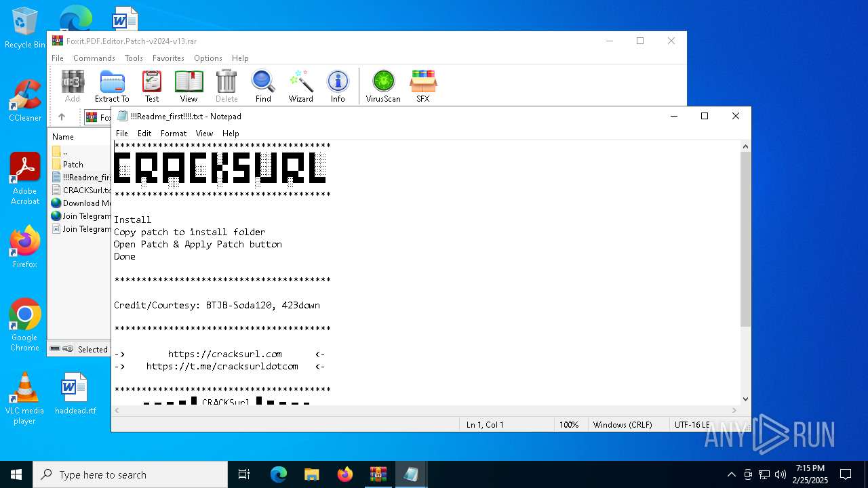
Task: Open Notepad File menu
Action: [x=122, y=134]
